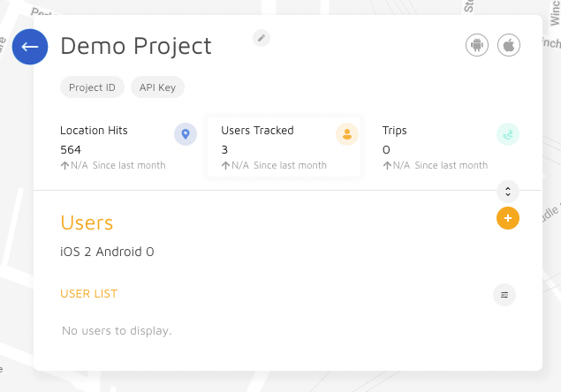Click the blue back arrow button

(30, 47)
